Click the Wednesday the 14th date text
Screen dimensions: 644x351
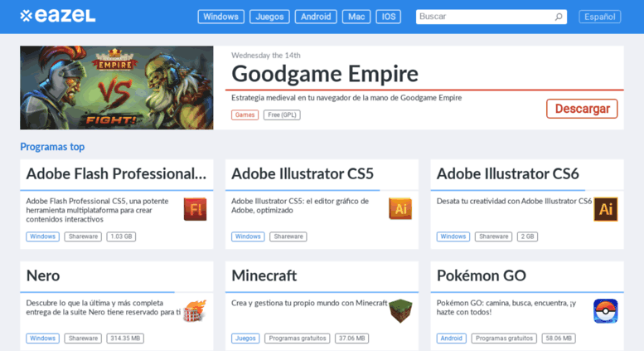(x=266, y=56)
